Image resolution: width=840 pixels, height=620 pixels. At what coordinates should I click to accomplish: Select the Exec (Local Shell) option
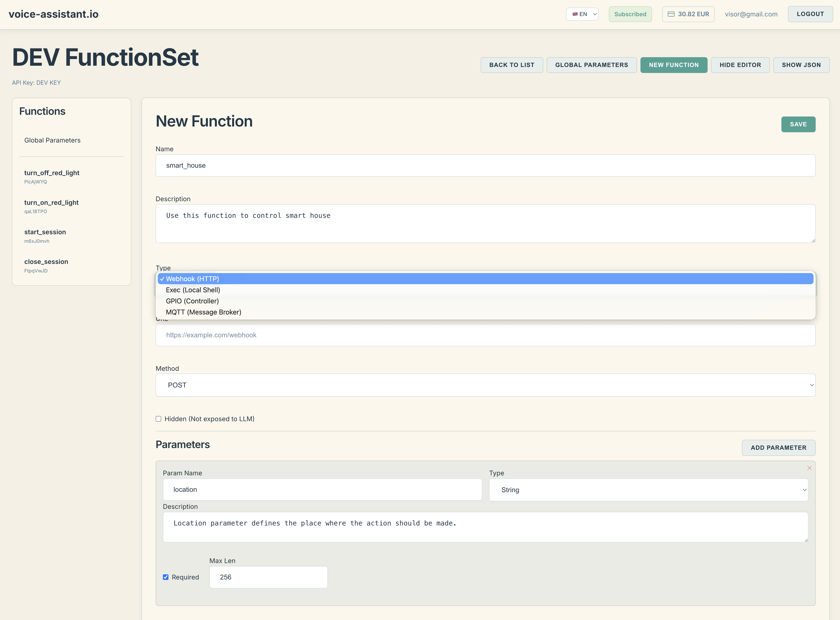point(193,290)
